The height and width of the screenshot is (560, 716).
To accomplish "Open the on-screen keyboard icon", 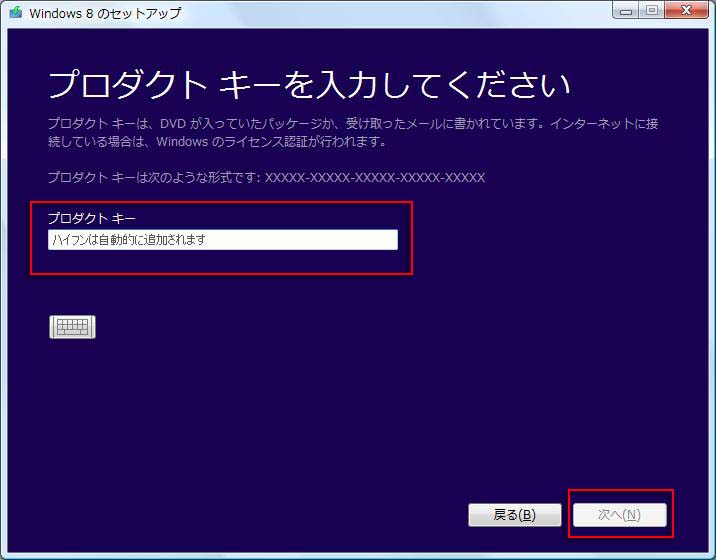I will 73,327.
